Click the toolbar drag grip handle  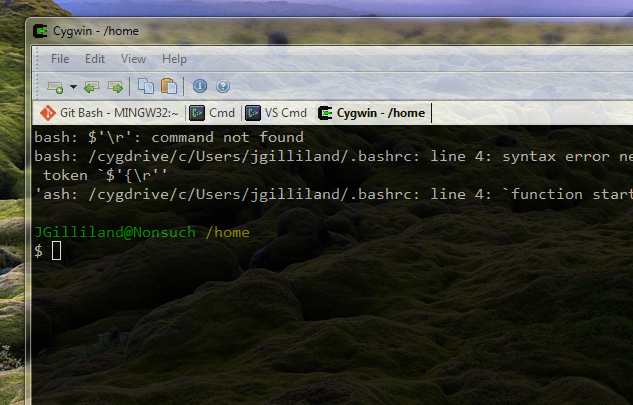[38, 86]
